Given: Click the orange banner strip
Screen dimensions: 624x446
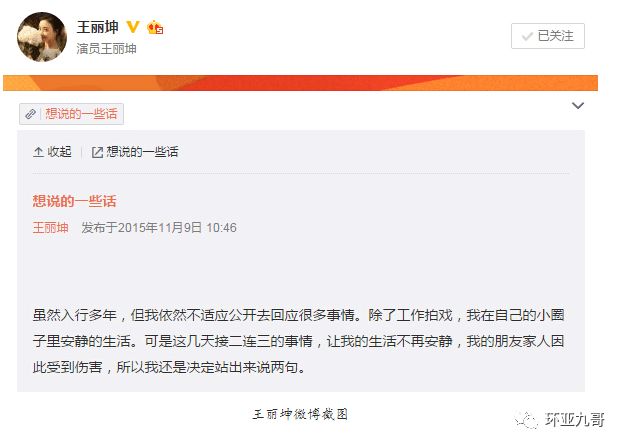Looking at the screenshot, I should (x=300, y=83).
